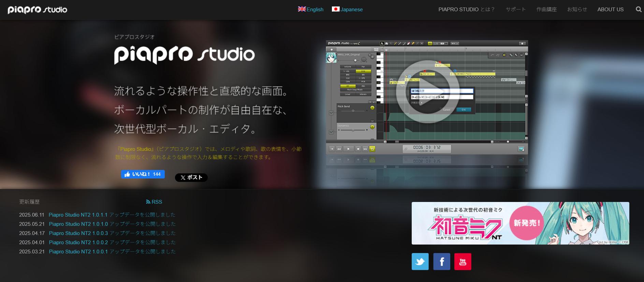Open the 作曲講座 menu item

546,10
